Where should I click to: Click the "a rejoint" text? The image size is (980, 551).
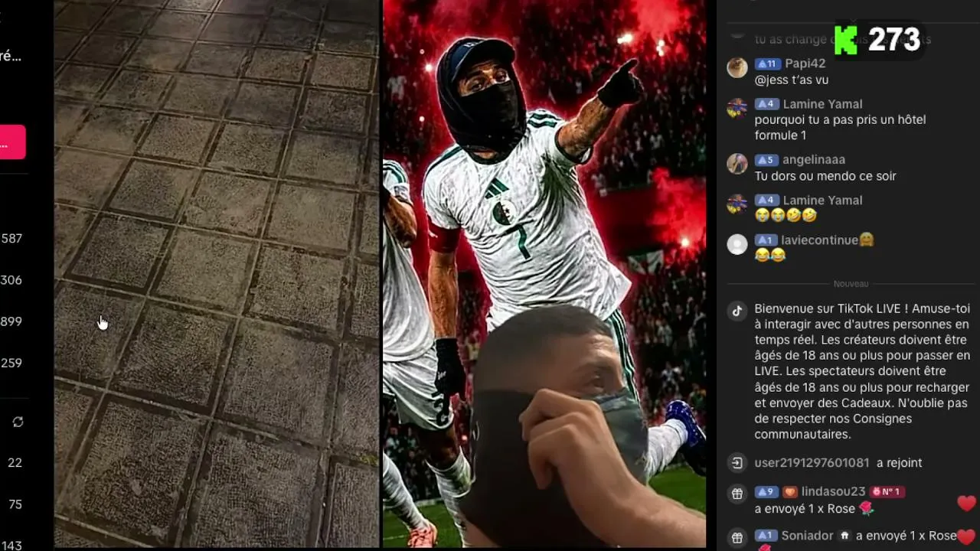[899, 463]
